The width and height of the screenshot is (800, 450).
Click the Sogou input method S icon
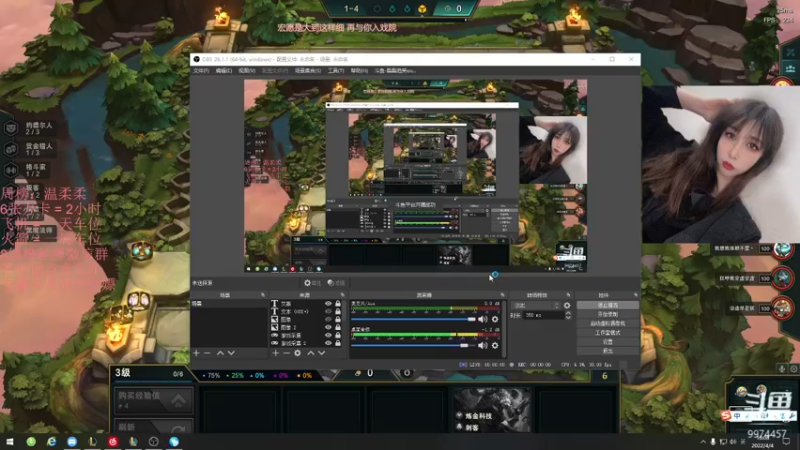pyautogui.click(x=726, y=416)
